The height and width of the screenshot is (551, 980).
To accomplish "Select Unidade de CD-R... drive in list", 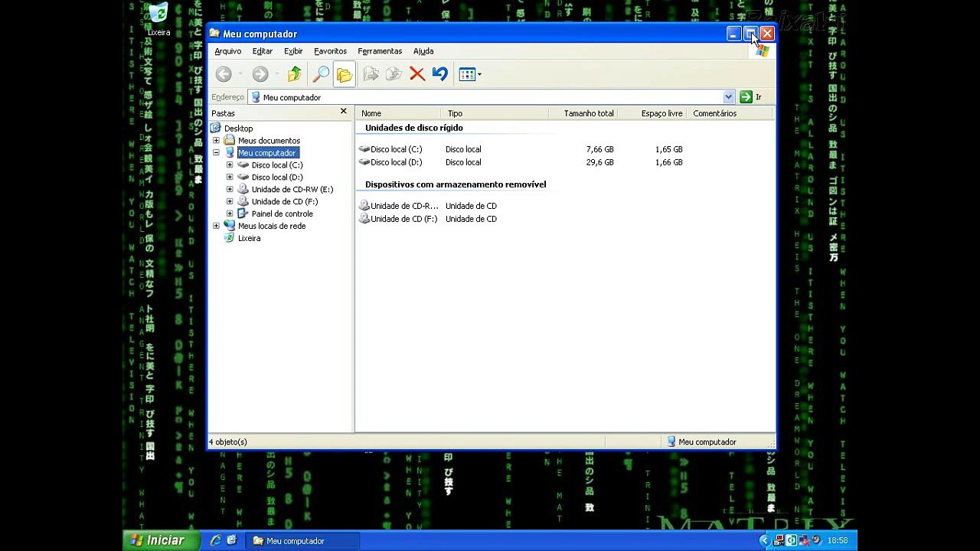I will [404, 206].
